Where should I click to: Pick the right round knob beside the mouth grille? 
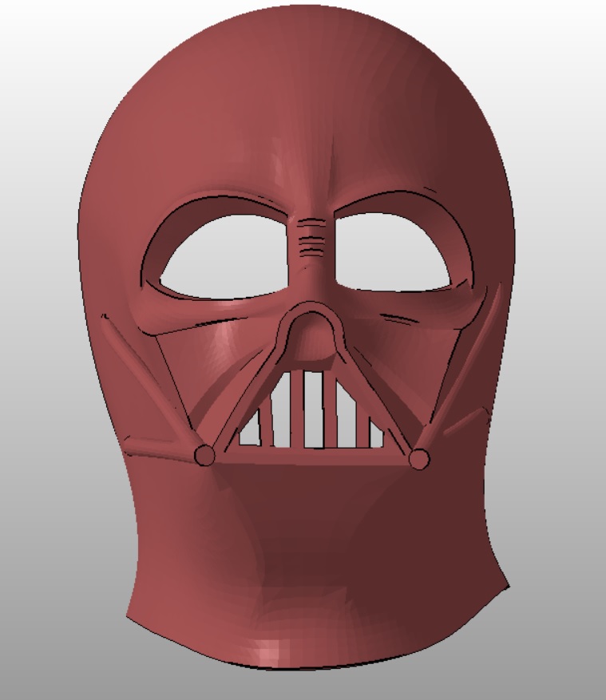point(419,458)
